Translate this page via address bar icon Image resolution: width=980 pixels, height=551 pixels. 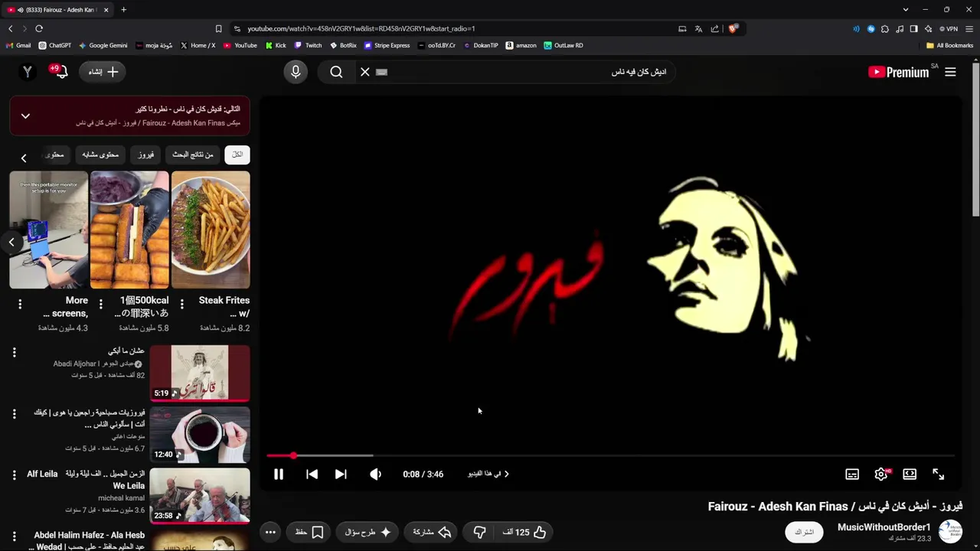point(698,28)
